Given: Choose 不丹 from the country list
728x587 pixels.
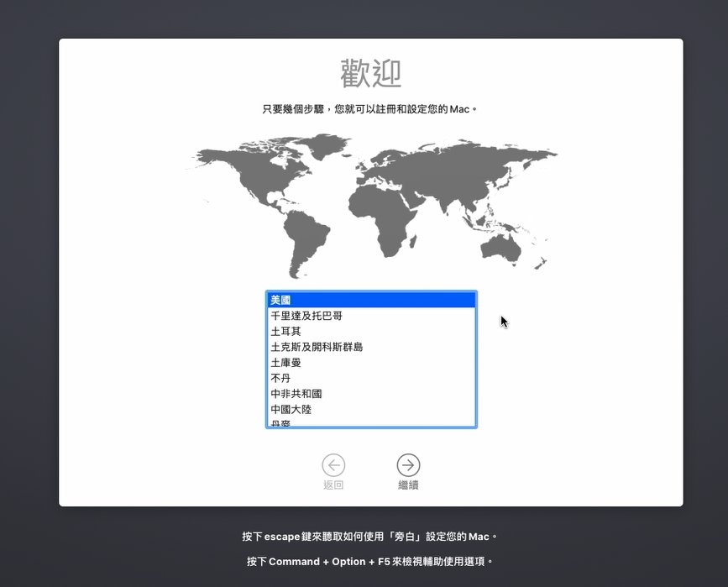Looking at the screenshot, I should (371, 378).
